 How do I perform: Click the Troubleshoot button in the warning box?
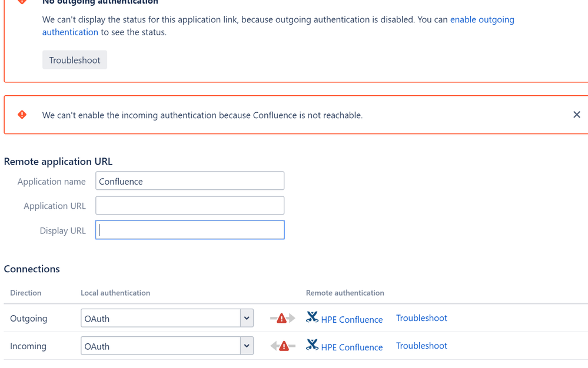(75, 60)
